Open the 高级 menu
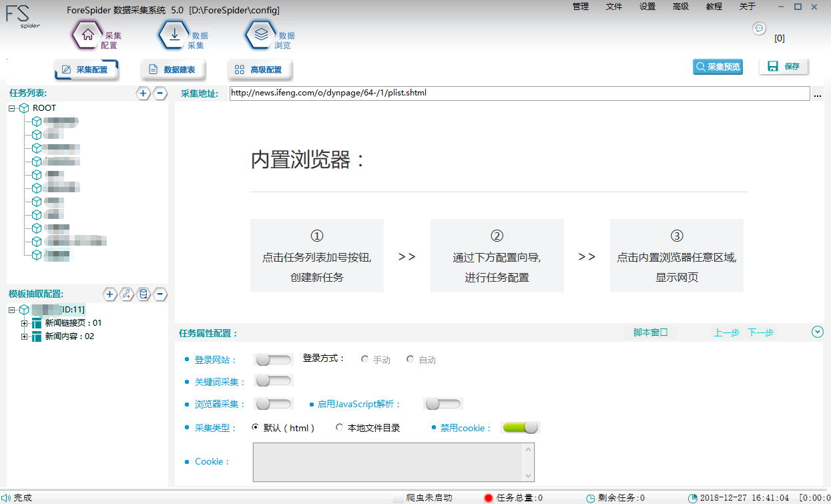The image size is (831, 504). (681, 7)
